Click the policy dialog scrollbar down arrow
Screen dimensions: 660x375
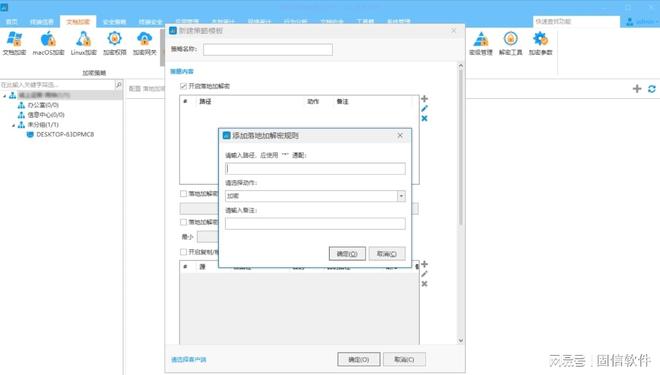coord(460,340)
